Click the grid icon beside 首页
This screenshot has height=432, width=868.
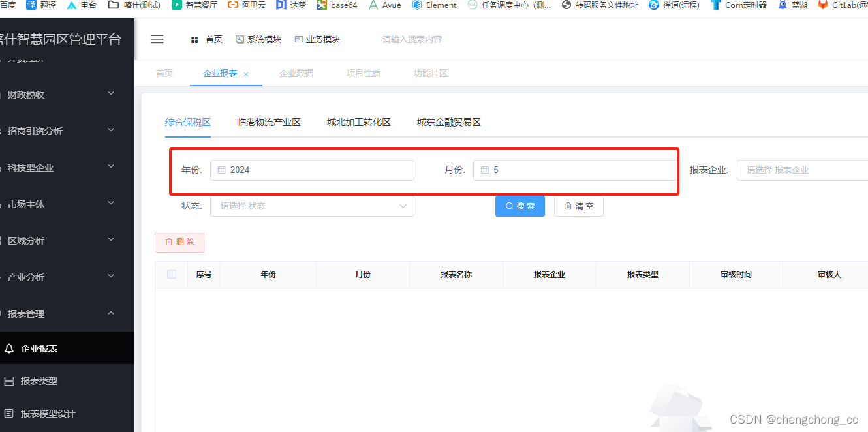[x=193, y=39]
